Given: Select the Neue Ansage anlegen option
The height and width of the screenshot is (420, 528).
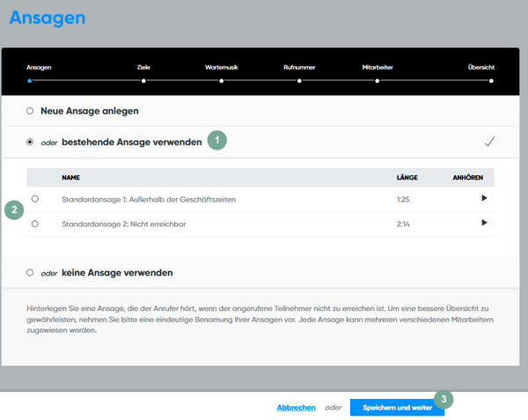Looking at the screenshot, I should (30, 111).
